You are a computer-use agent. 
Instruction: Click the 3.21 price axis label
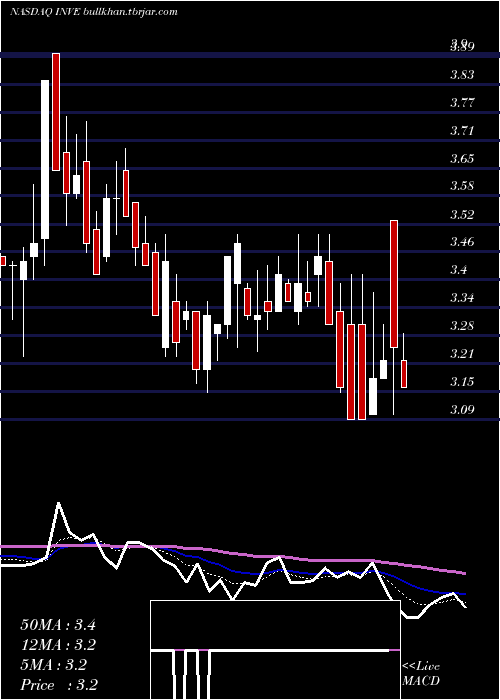coord(462,354)
